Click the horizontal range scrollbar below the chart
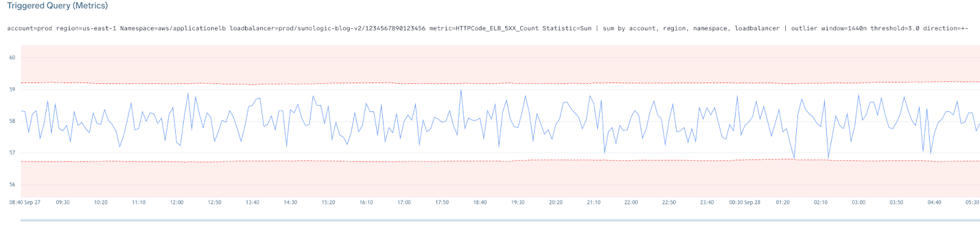Image resolution: width=980 pixels, height=230 pixels. point(500,220)
